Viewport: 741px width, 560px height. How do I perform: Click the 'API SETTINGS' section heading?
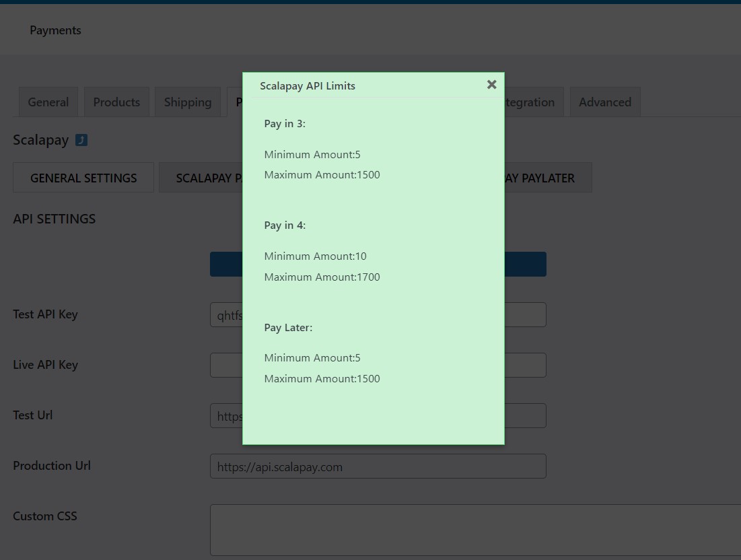[x=55, y=219]
